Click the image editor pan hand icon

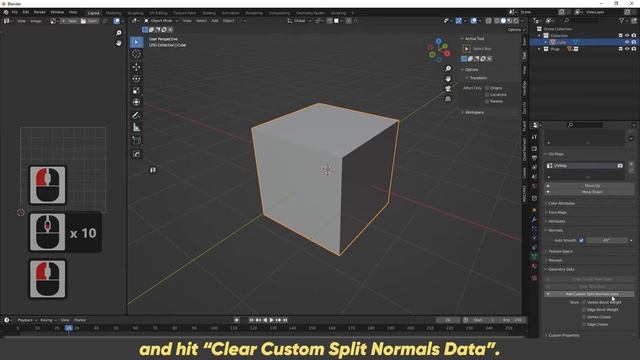118,43
